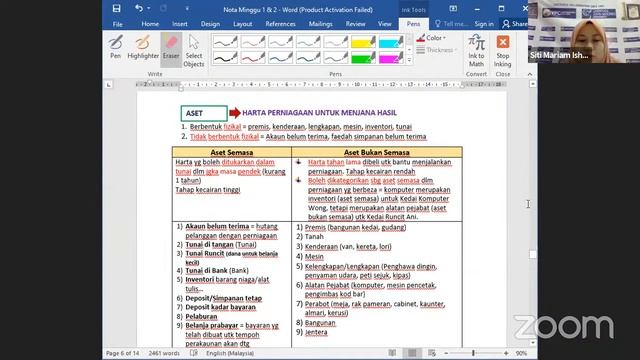Select the magenta highlighter pen

(391, 58)
